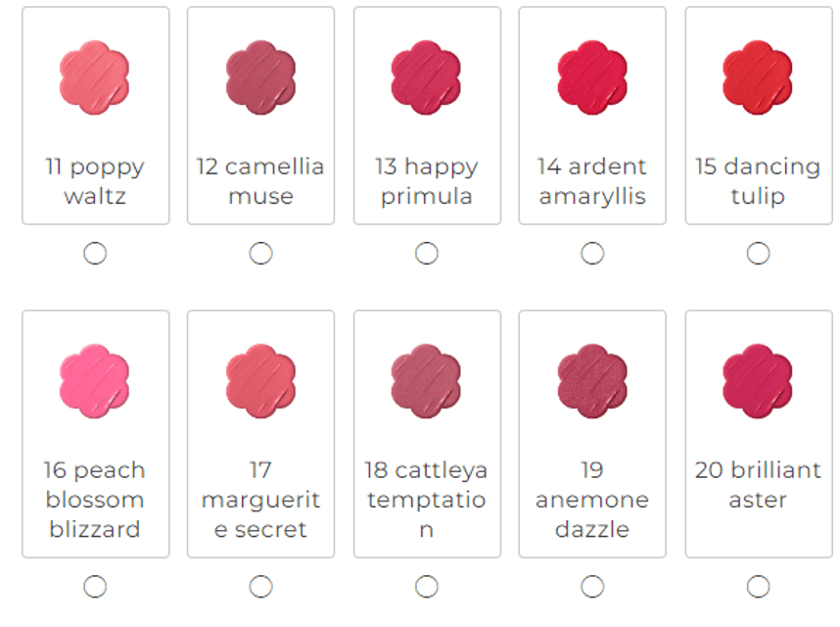Pick radio button for 17 marguerite secret
840x627 pixels.
260,586
